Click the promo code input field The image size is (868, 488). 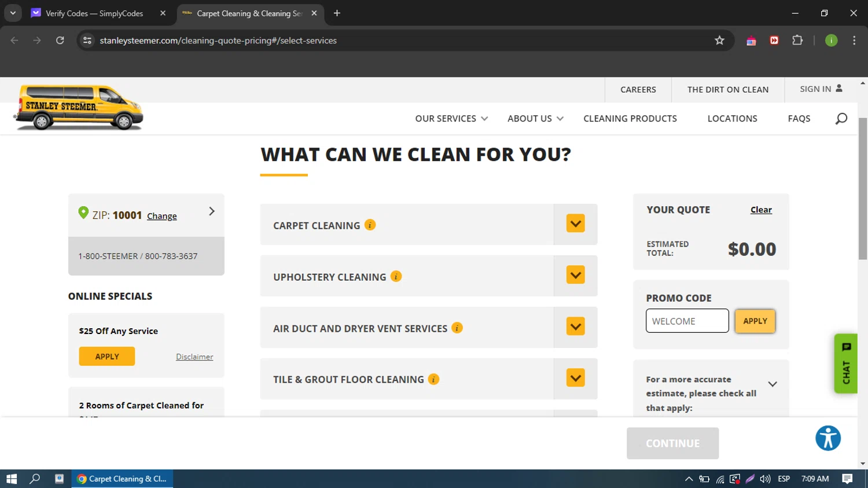coord(687,321)
